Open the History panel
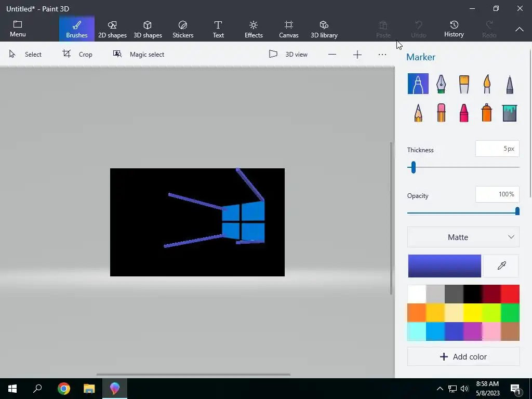This screenshot has width=532, height=399. pyautogui.click(x=454, y=29)
